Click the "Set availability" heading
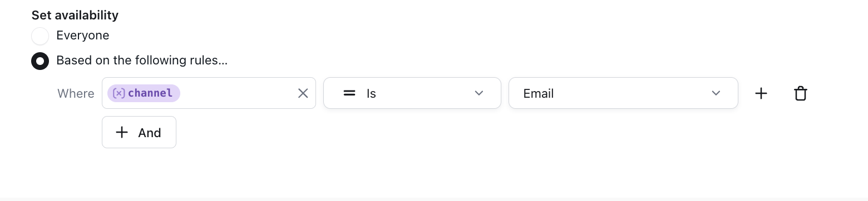 tap(75, 15)
